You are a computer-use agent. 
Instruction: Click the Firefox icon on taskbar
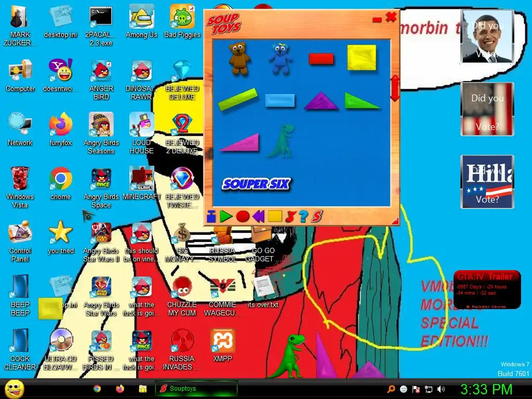120,389
